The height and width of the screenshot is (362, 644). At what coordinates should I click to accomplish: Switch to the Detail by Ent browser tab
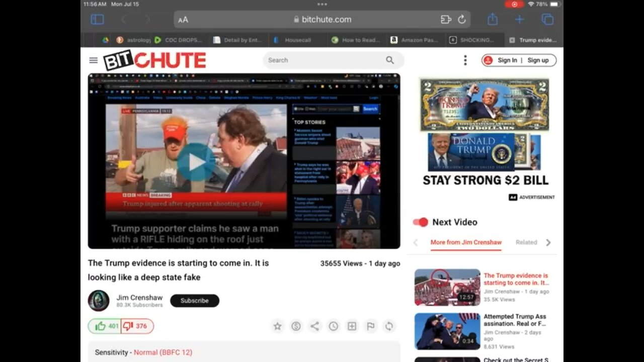click(238, 40)
